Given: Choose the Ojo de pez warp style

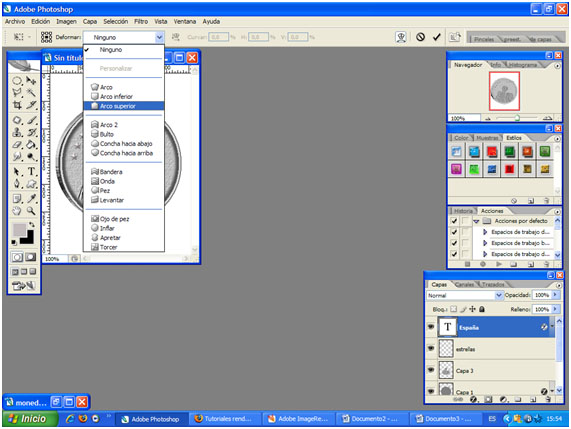Looking at the screenshot, I should pyautogui.click(x=124, y=219).
